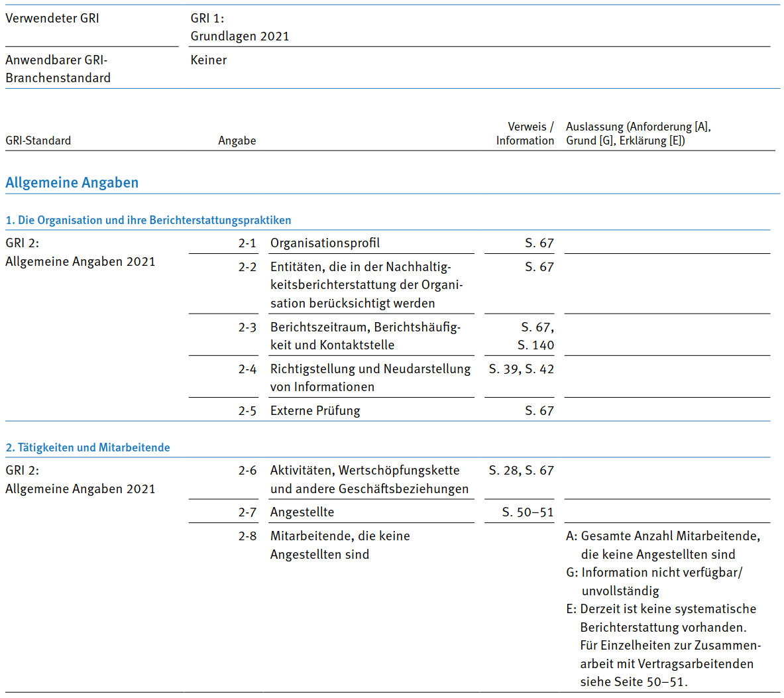This screenshot has height=698, width=784.
Task: Click 'Richtigstellung und Neudarstellung von Informationen' entry
Action: (370, 378)
